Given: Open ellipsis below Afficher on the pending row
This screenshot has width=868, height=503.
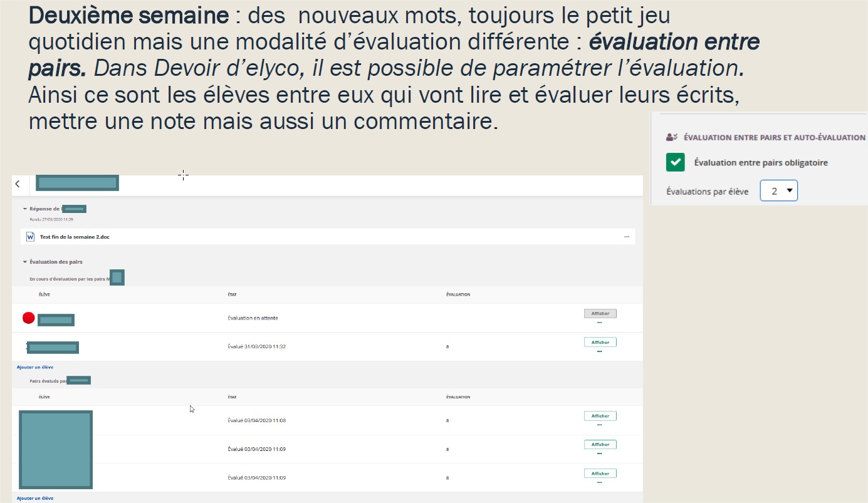Looking at the screenshot, I should coord(599,323).
